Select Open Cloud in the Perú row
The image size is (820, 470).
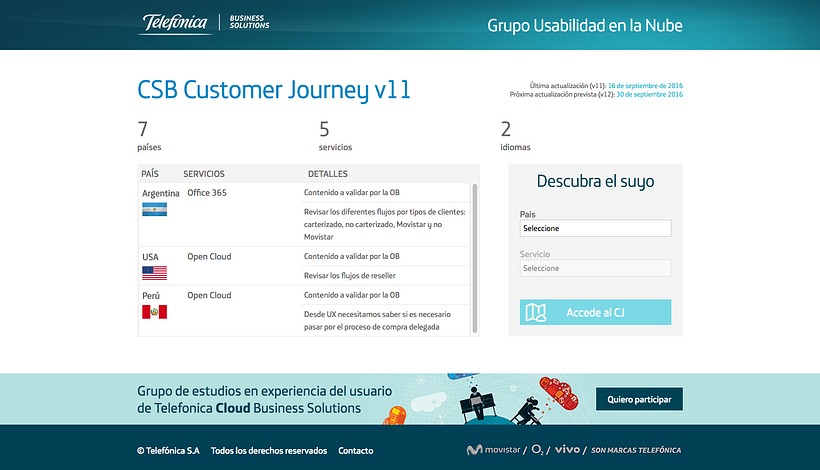click(209, 295)
